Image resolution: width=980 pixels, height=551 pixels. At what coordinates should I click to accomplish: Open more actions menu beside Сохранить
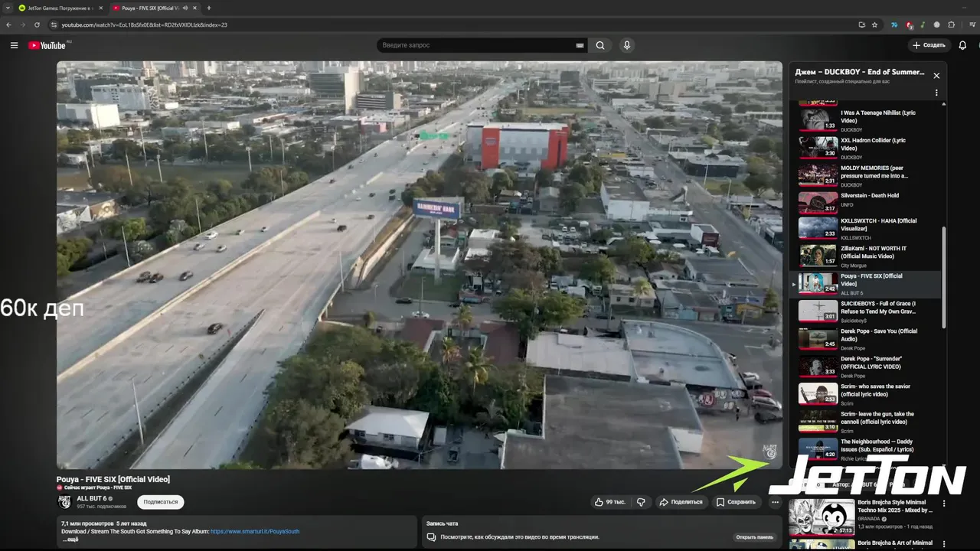pos(775,502)
